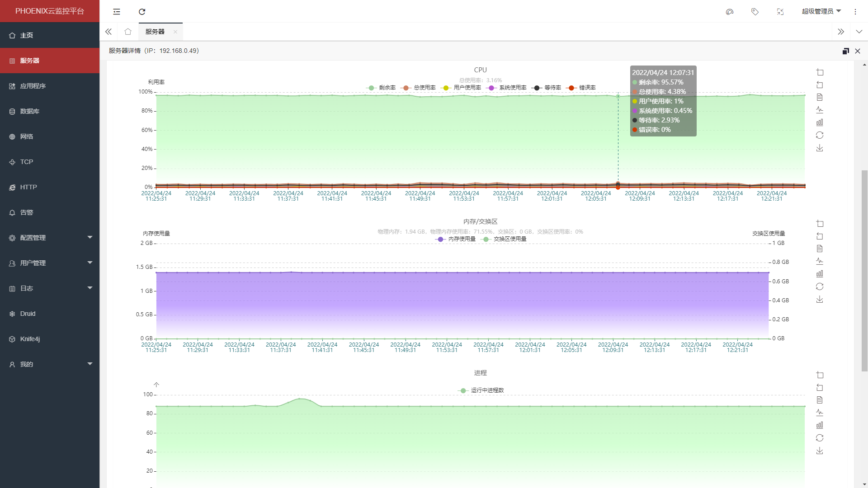Download the 进程 chart as image
Screen dimensions: 868x488
[820, 450]
